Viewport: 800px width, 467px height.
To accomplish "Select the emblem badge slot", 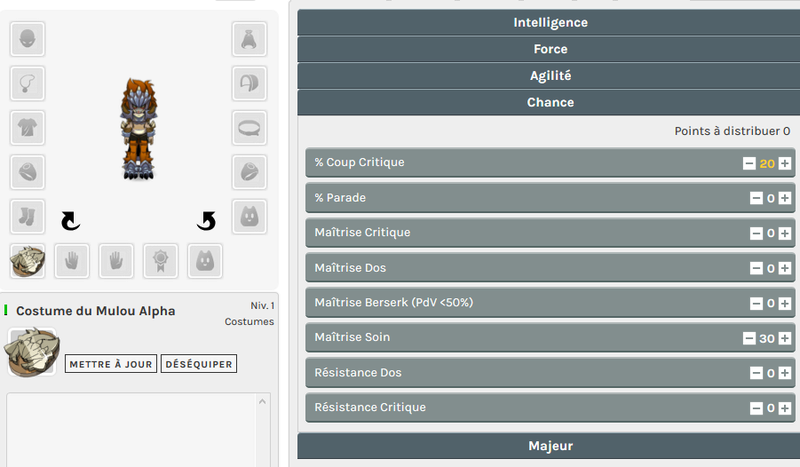I will click(160, 261).
